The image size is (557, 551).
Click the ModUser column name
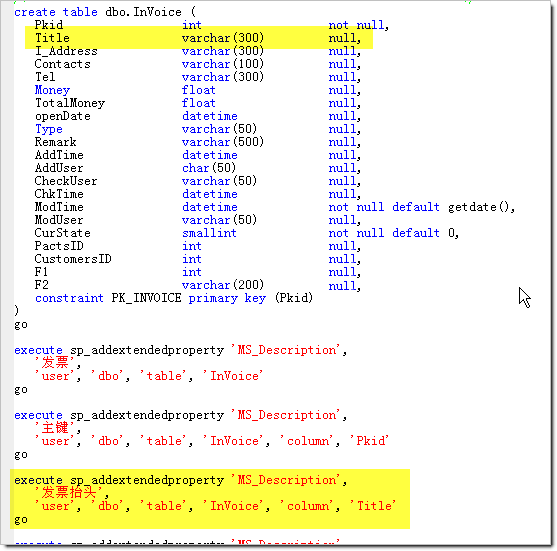pos(59,220)
